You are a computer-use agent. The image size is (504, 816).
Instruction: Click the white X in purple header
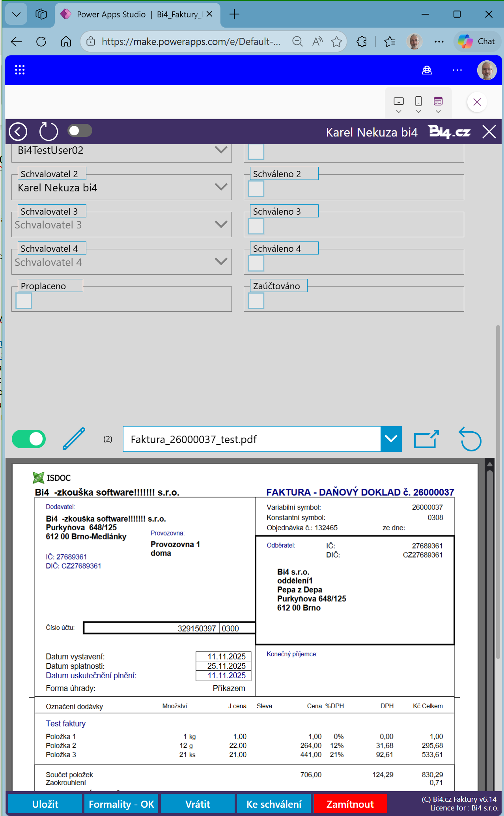(489, 132)
